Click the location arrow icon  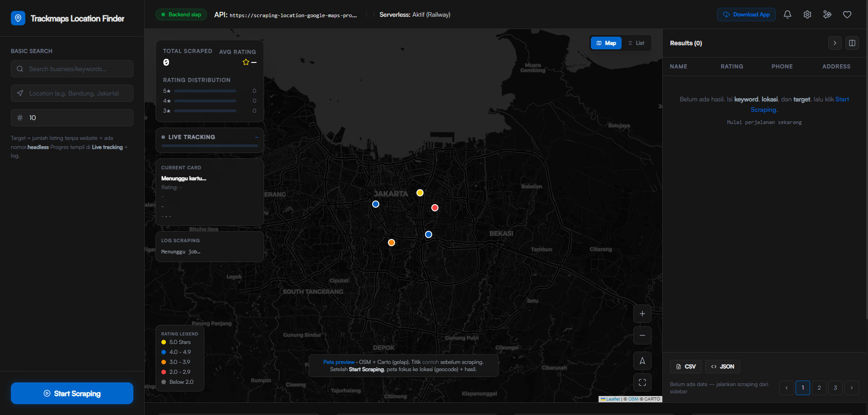(20, 93)
